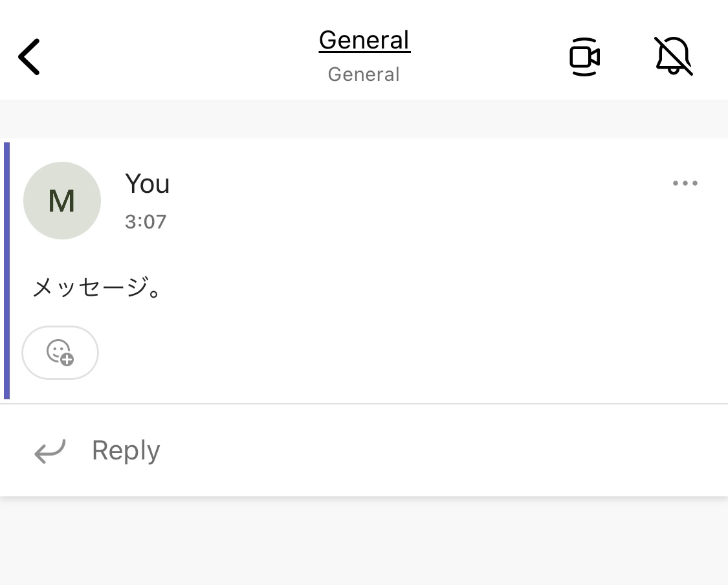Open more options ellipsis on the message
728x585 pixels.
[685, 183]
